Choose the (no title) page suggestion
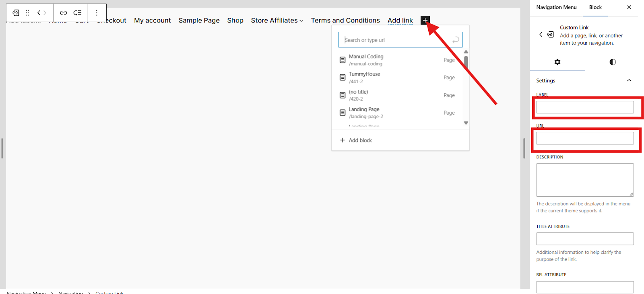 point(400,95)
